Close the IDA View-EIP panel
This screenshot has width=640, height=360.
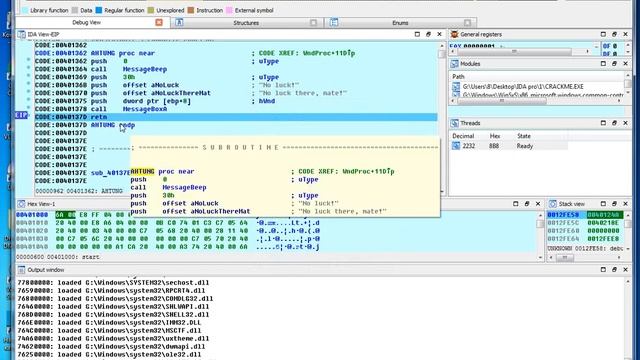click(x=439, y=34)
